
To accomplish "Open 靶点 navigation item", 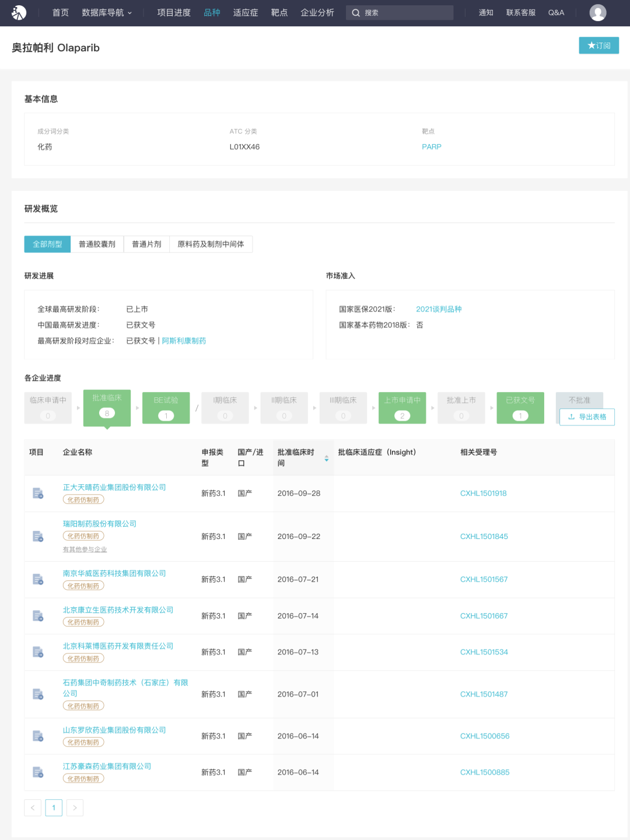I will point(279,13).
